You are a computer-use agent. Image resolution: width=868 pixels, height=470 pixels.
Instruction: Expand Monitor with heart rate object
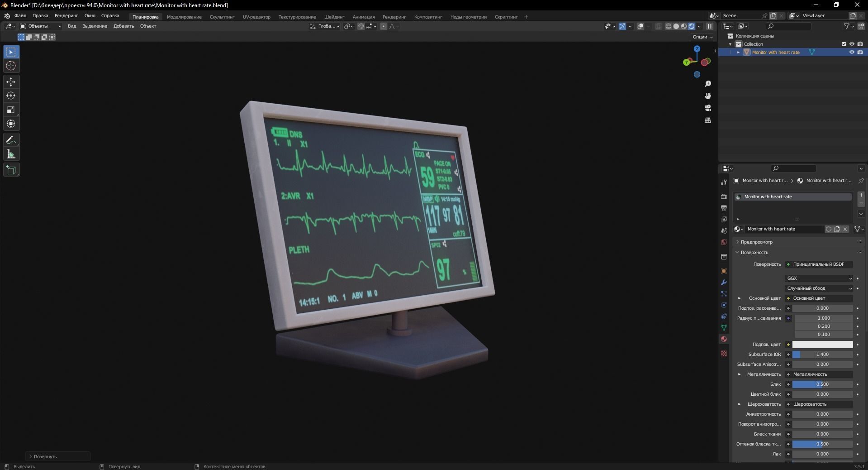point(738,52)
